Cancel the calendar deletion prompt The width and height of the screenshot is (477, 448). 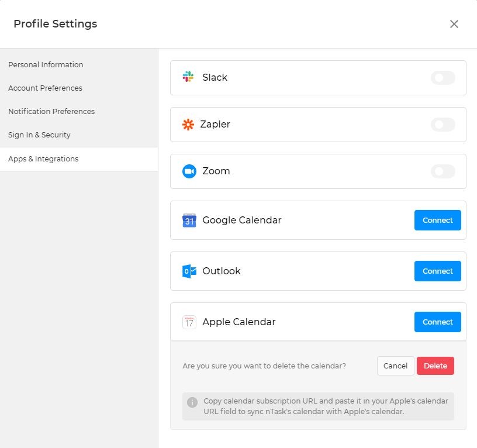[x=395, y=366]
